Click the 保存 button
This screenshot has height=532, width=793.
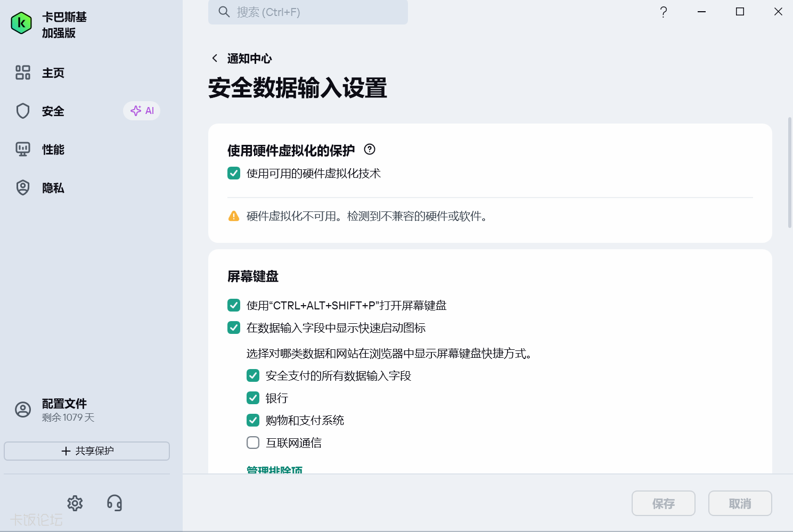(x=664, y=503)
